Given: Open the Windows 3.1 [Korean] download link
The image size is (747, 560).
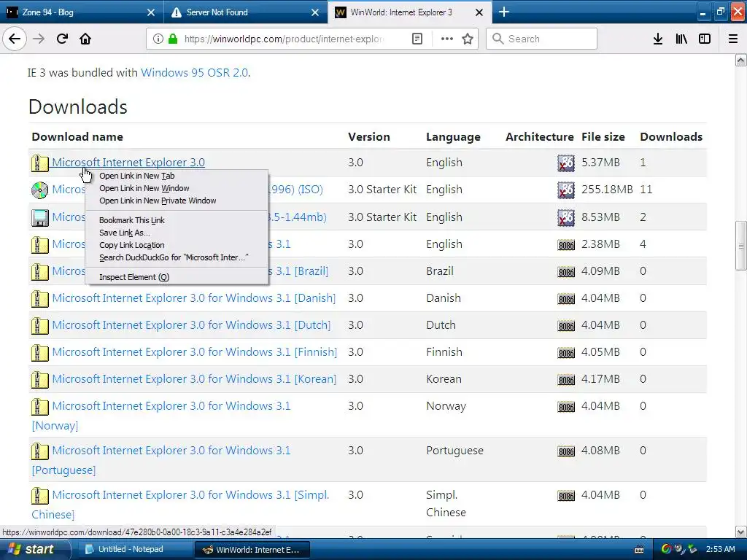Looking at the screenshot, I should [x=194, y=379].
